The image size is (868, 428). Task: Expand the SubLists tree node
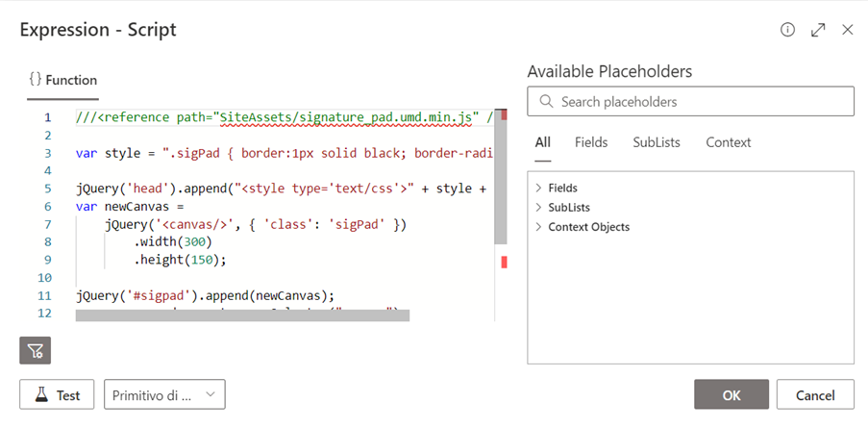click(538, 208)
